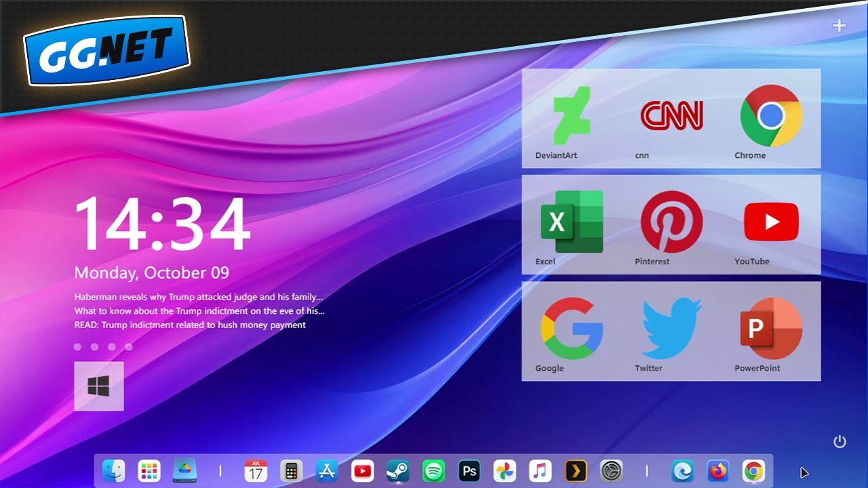This screenshot has width=868, height=488.
Task: Open the 'READ: Trump indictment' headline
Action: pyautogui.click(x=190, y=325)
